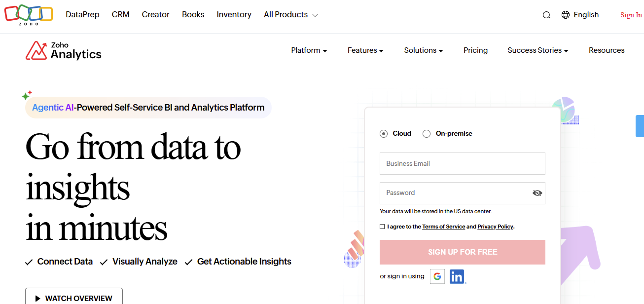Image resolution: width=644 pixels, height=304 pixels.
Task: Sign in using the Google icon
Action: [437, 276]
